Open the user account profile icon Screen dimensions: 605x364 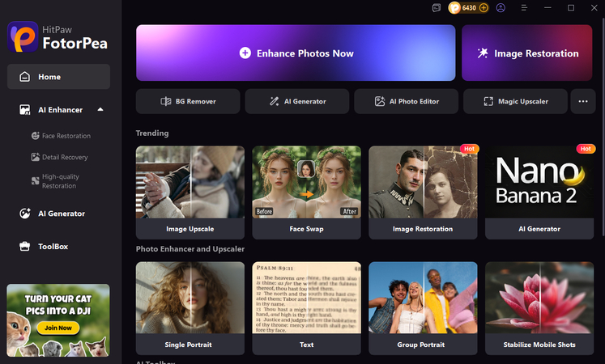501,8
